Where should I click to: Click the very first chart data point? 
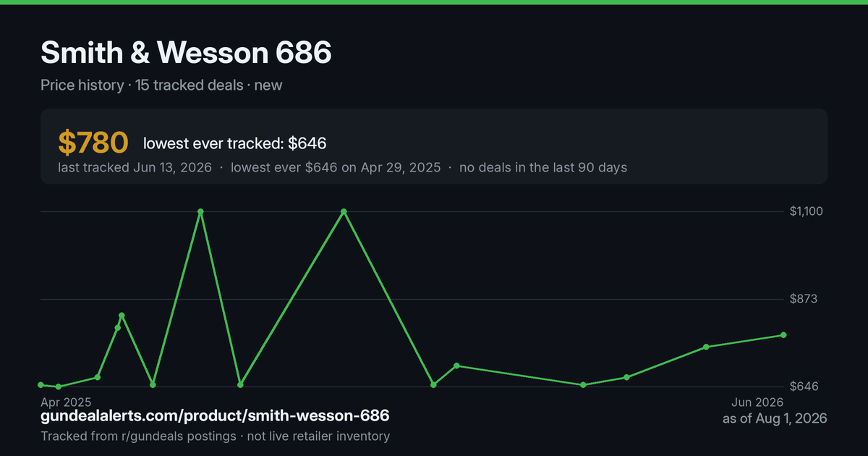[x=41, y=385]
